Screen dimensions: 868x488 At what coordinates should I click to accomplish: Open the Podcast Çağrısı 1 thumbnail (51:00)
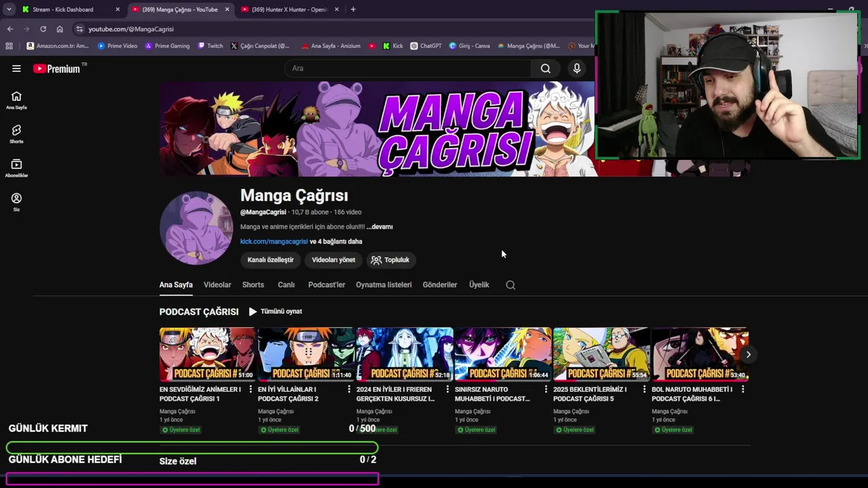tap(207, 354)
